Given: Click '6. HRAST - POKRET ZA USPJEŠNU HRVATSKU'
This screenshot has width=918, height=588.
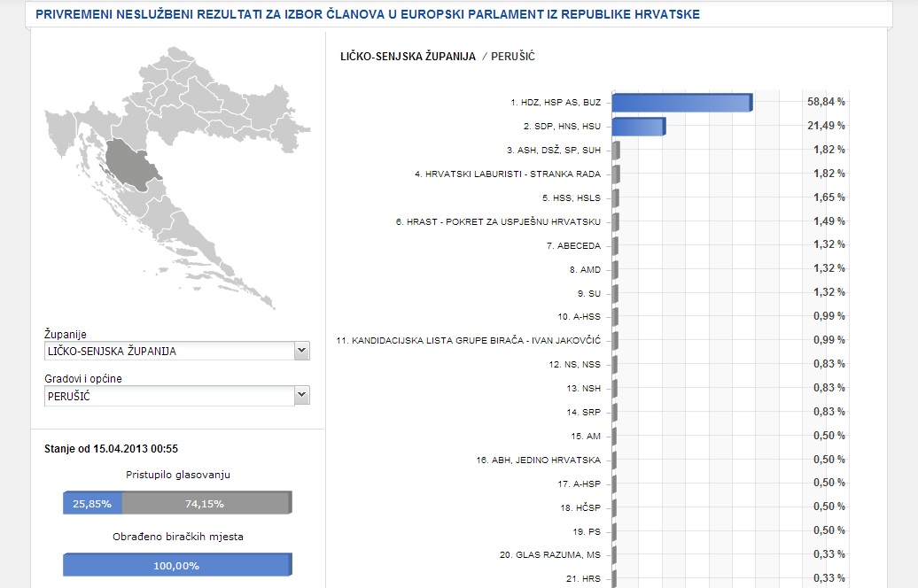Looking at the screenshot, I should [498, 222].
